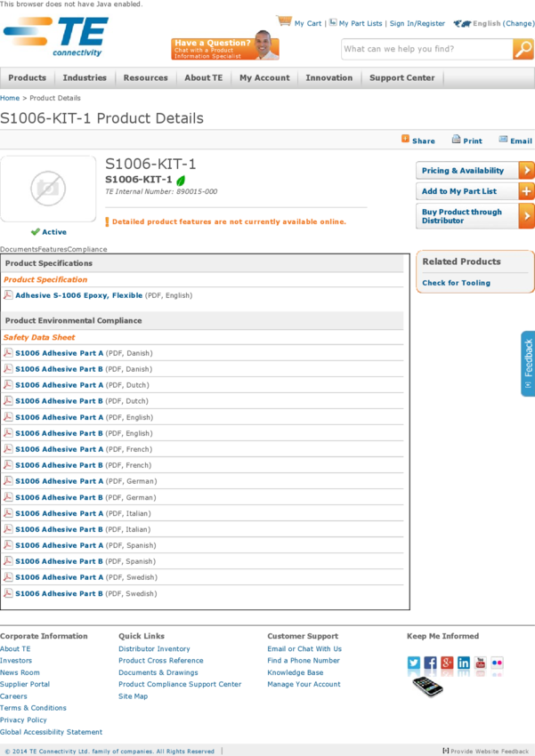Open the About TE menu
This screenshot has width=535, height=756.
coord(204,77)
